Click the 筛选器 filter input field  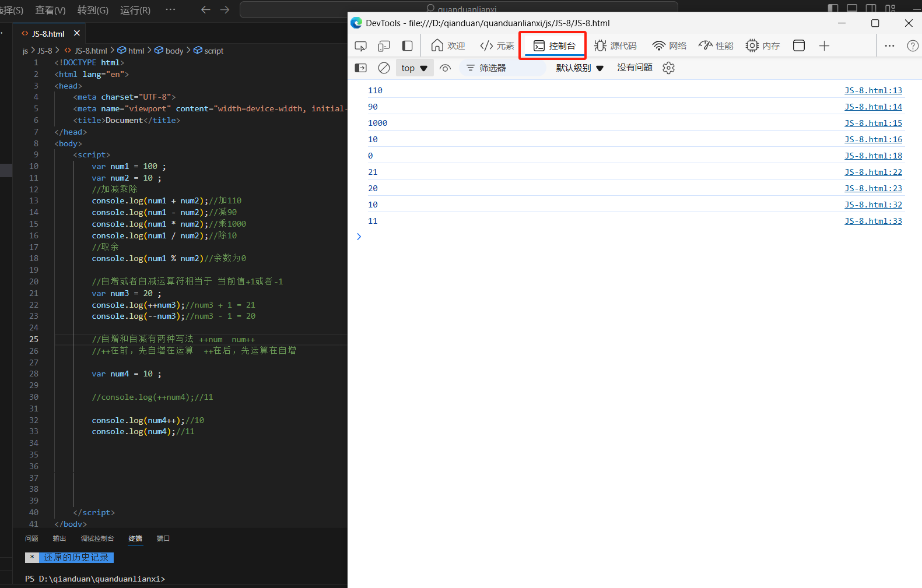[503, 68]
